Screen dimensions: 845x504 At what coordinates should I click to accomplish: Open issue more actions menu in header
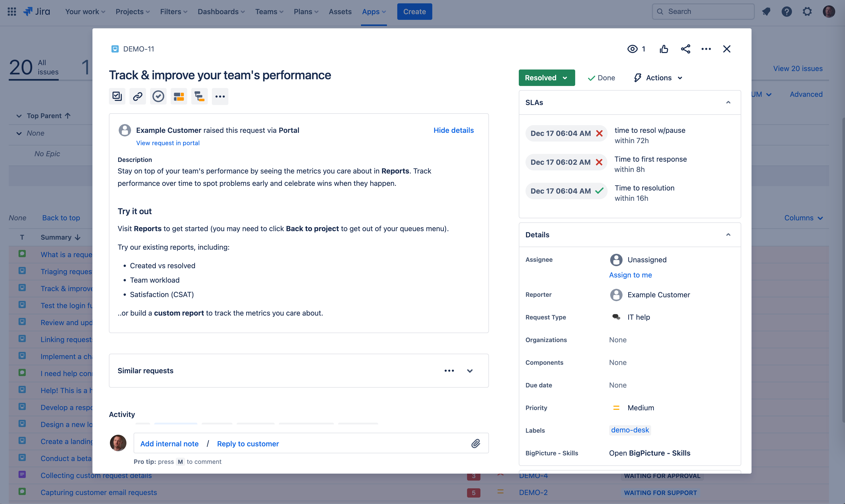click(706, 49)
